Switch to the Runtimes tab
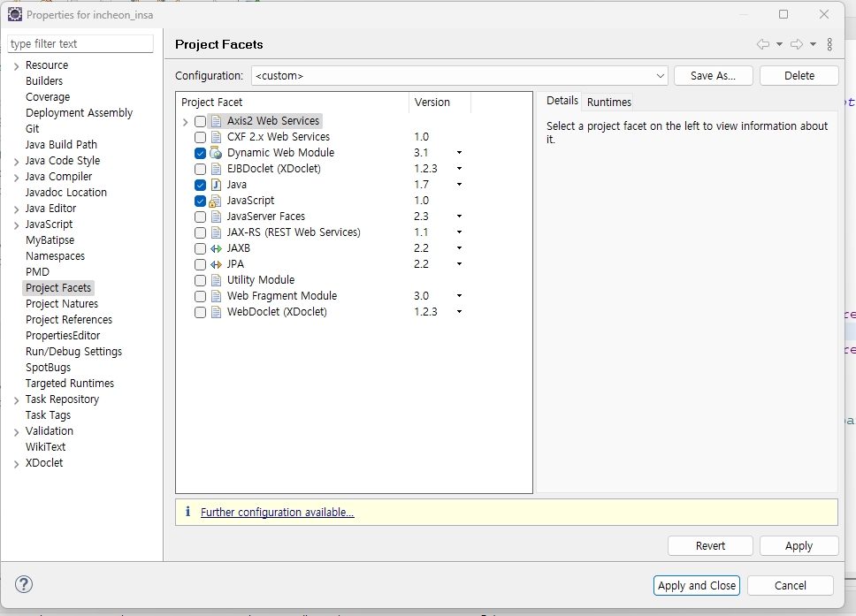The width and height of the screenshot is (856, 616). point(608,102)
